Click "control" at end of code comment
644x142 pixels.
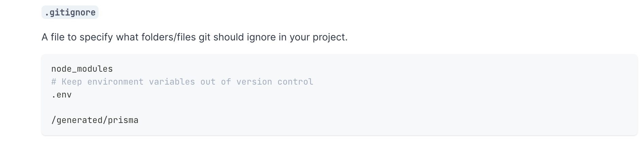pos(295,82)
